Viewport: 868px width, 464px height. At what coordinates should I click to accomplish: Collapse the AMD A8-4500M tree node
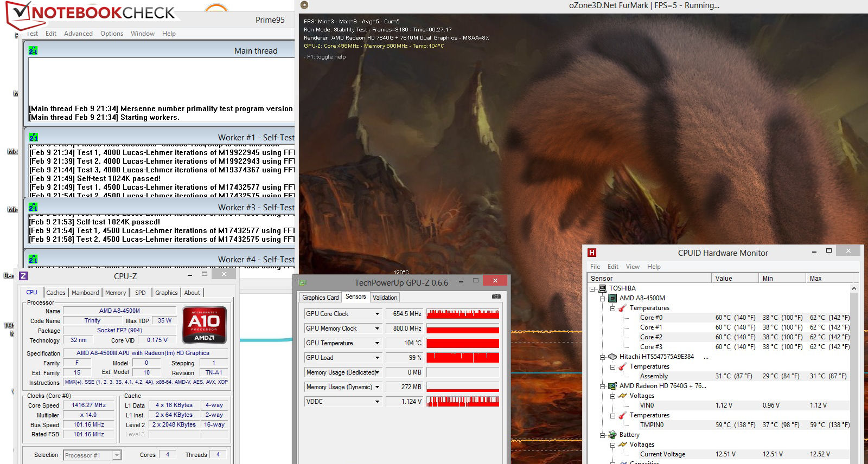(x=602, y=298)
